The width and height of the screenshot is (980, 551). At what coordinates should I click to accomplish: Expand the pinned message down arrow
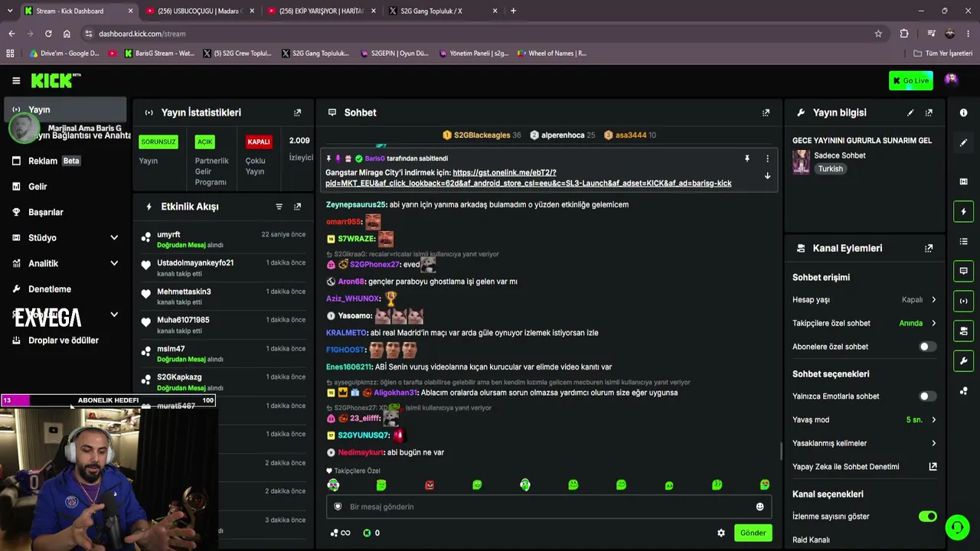tap(767, 176)
